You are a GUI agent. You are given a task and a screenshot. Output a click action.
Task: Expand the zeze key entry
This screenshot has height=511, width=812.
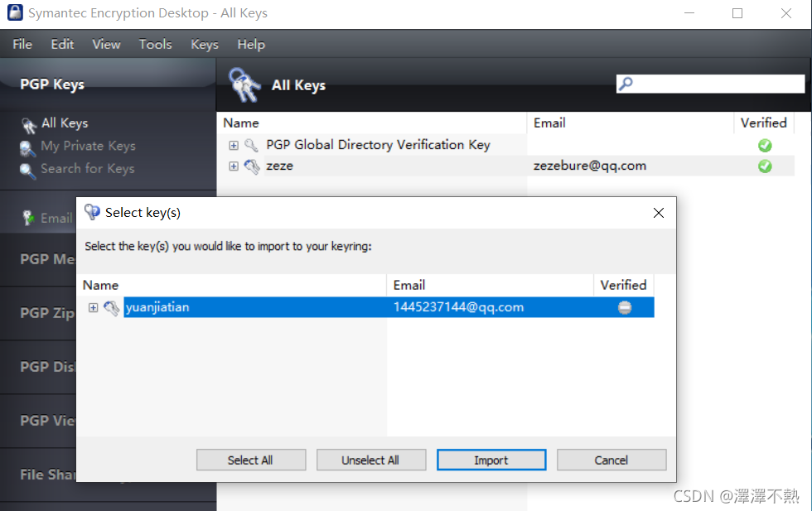tap(234, 166)
